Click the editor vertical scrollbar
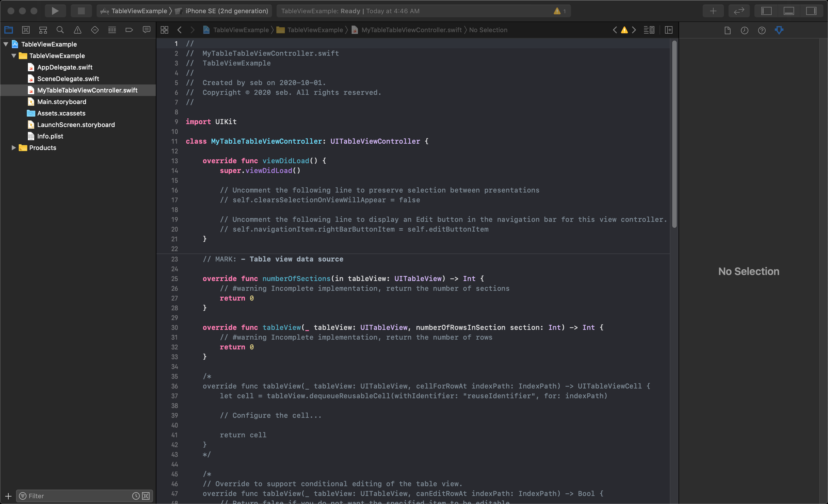 click(674, 134)
